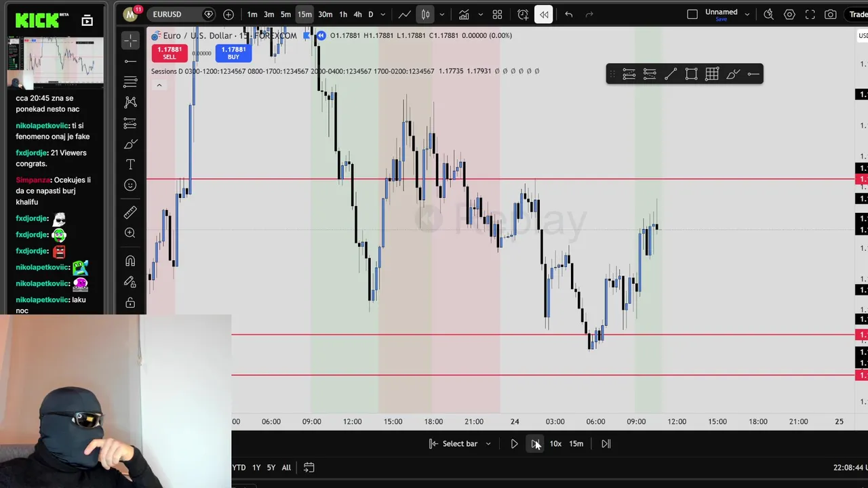Select the Measure ruler tool
The height and width of the screenshot is (488, 868).
click(131, 213)
